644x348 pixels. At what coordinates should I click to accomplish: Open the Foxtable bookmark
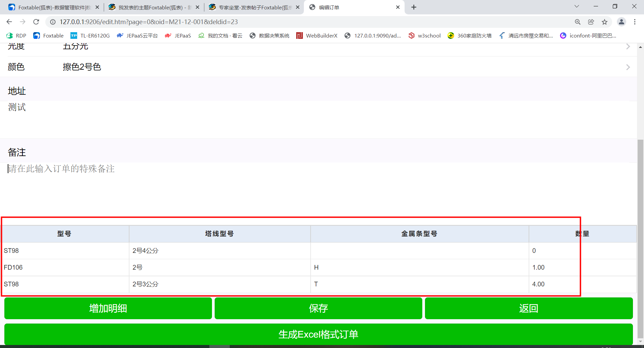click(x=48, y=36)
